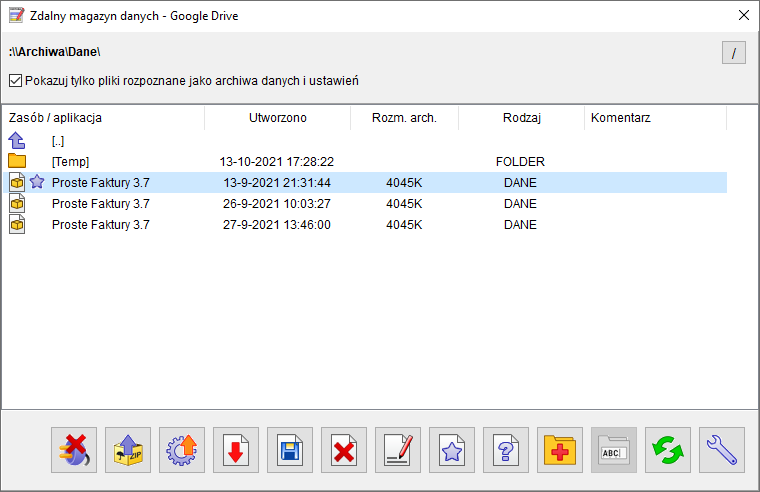760x492 pixels.
Task: Click the green refresh arrows icon
Action: (x=668, y=450)
